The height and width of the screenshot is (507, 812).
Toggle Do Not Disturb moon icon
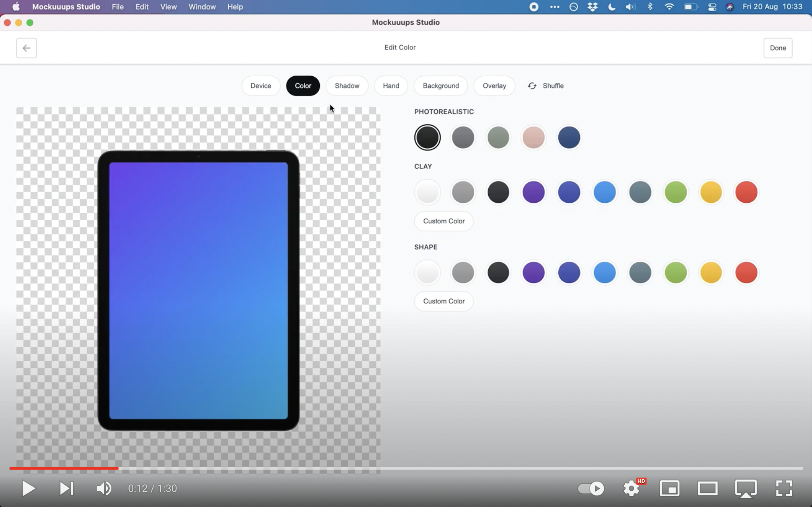611,7
